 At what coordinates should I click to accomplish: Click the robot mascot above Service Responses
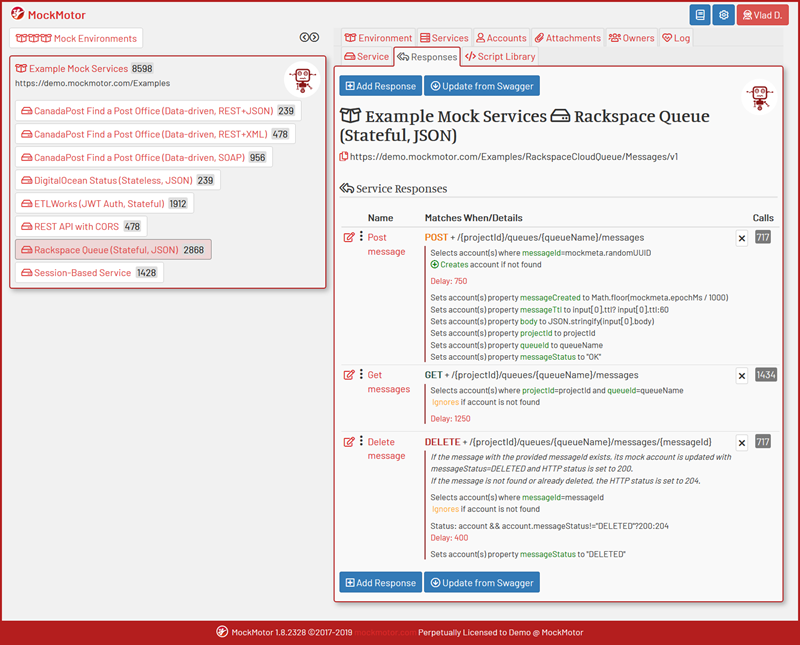(x=761, y=98)
